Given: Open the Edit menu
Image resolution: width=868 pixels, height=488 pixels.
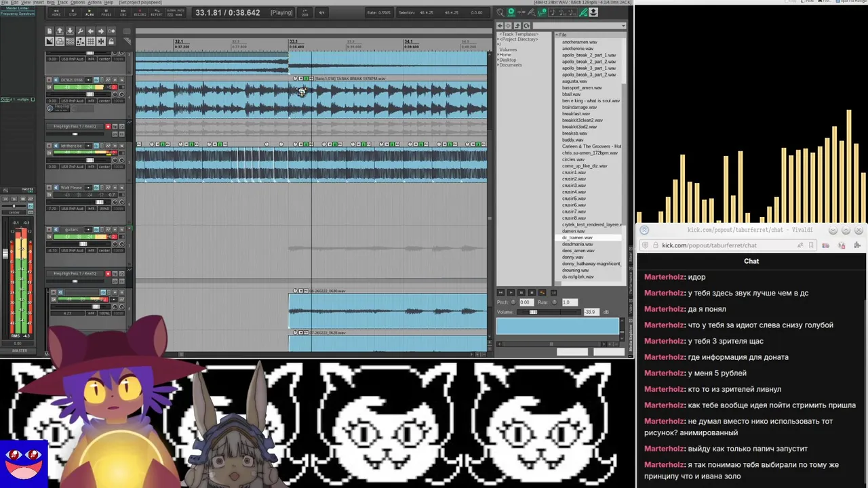Looking at the screenshot, I should coord(14,3).
